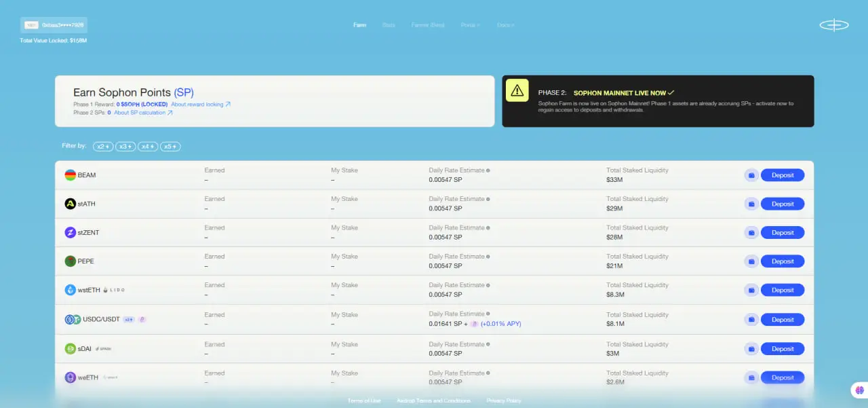The width and height of the screenshot is (868, 408).
Task: Open the wallet icon in wstETH row
Action: (751, 290)
